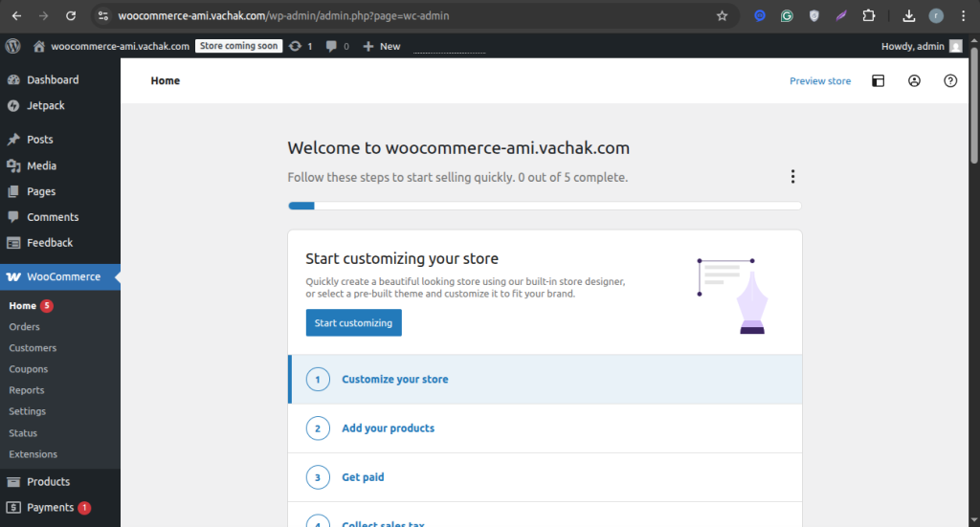The width and height of the screenshot is (980, 527).
Task: Open task list options three-dot menu
Action: 792,177
